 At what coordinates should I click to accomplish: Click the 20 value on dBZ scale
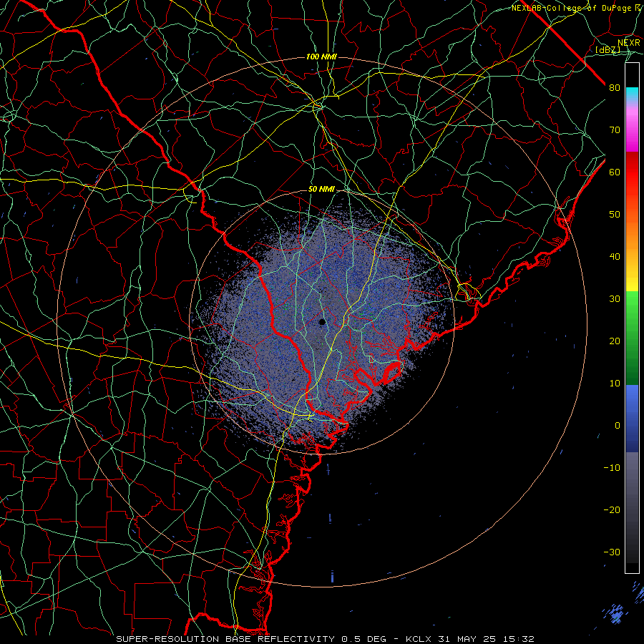point(615,341)
